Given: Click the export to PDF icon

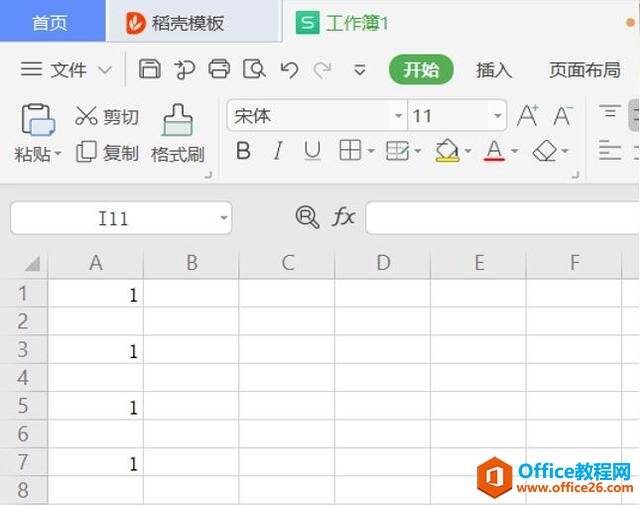Looking at the screenshot, I should (184, 69).
